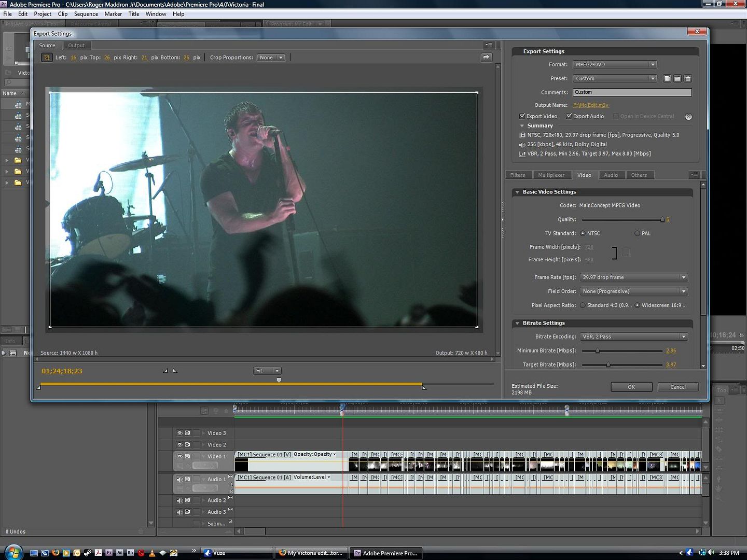Launch Encore from quick launch
This screenshot has height=560, width=747.
pyautogui.click(x=130, y=553)
